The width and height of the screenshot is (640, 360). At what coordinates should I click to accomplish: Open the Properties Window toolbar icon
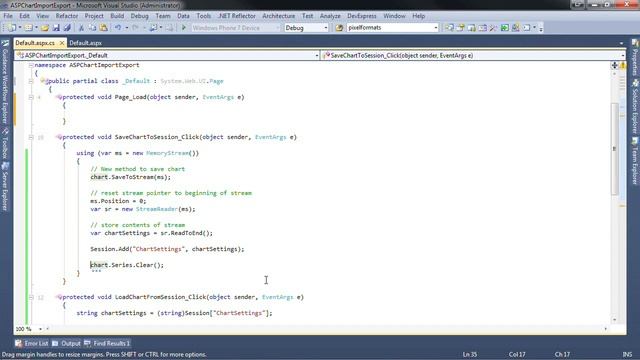pyautogui.click(x=460, y=28)
